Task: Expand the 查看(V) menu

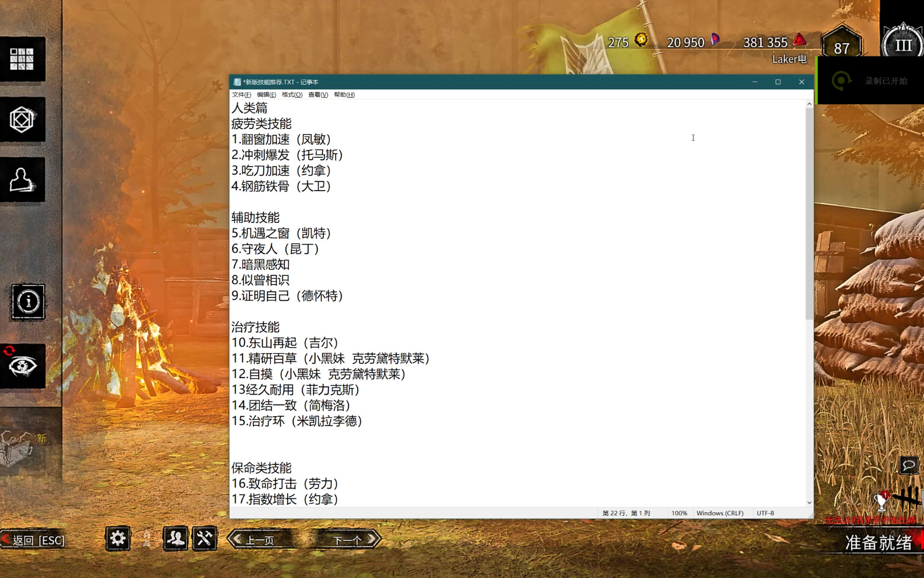Action: click(318, 95)
